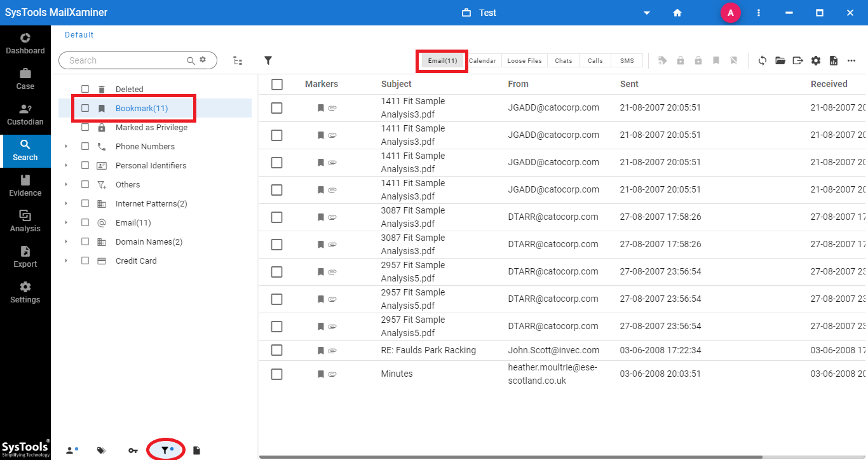Expand the Email(11) tree node

click(66, 222)
